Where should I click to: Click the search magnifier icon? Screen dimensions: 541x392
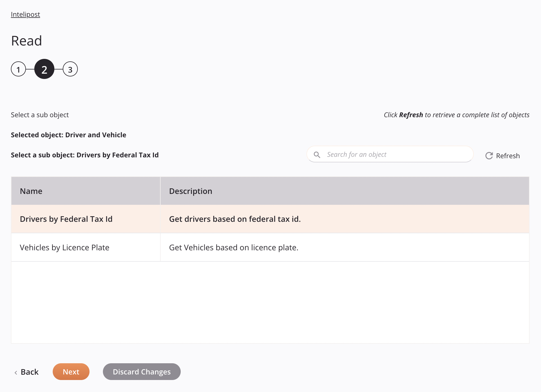tap(317, 154)
